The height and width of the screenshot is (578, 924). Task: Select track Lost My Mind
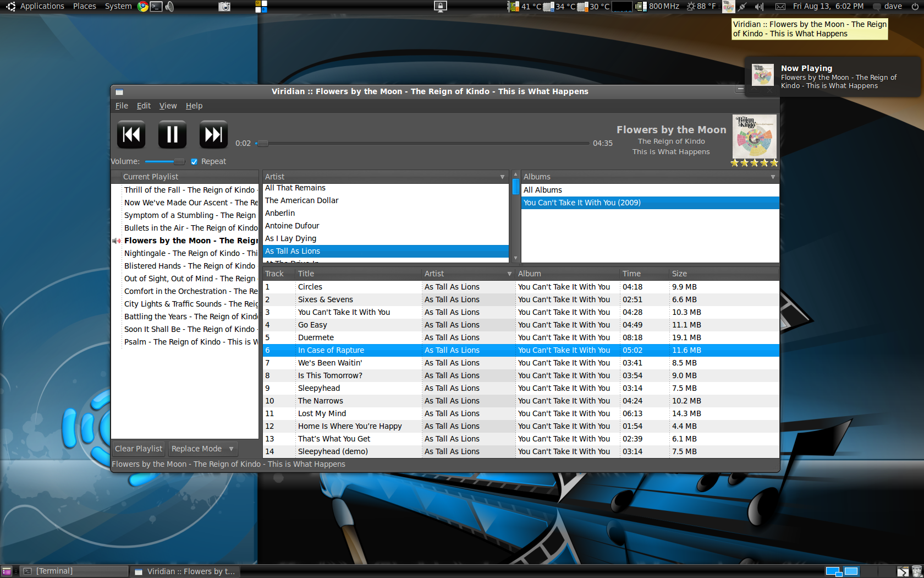pos(521,413)
